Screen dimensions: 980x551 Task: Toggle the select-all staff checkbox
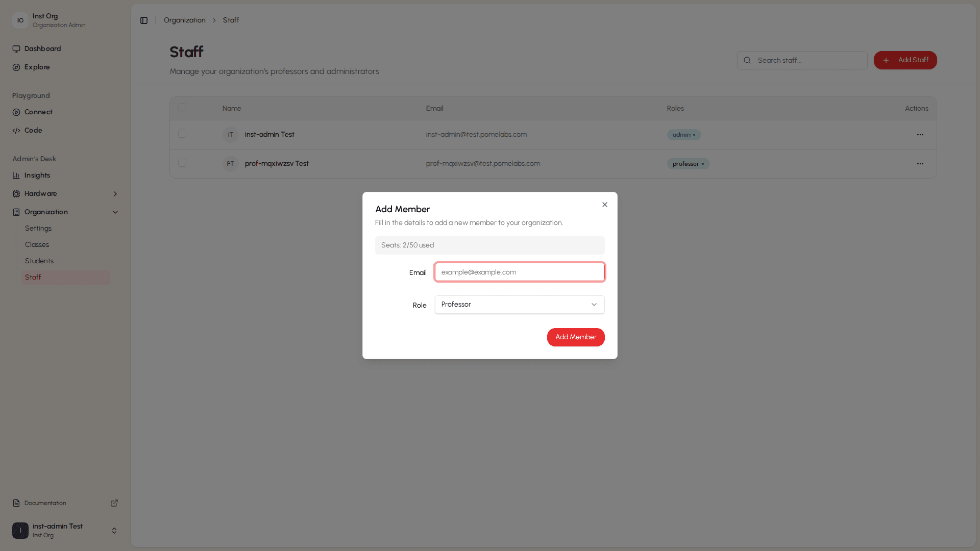click(x=182, y=108)
